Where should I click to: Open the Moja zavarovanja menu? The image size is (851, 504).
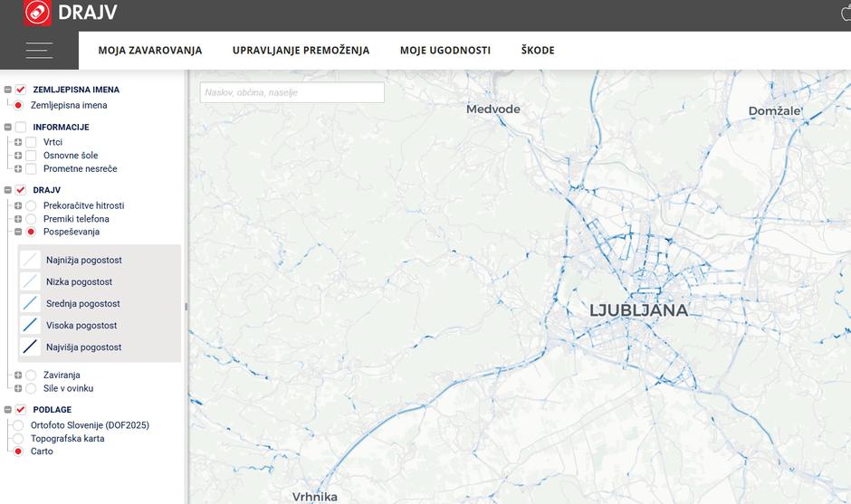pos(149,51)
